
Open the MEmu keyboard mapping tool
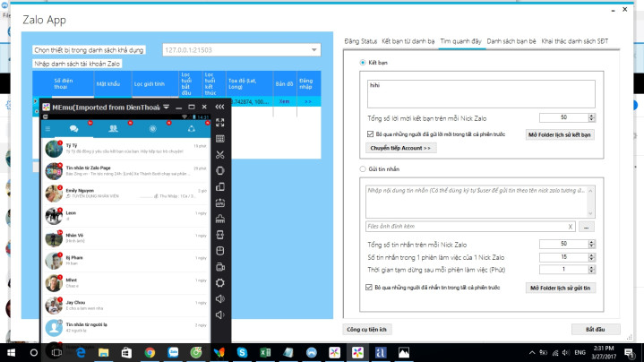220,139
